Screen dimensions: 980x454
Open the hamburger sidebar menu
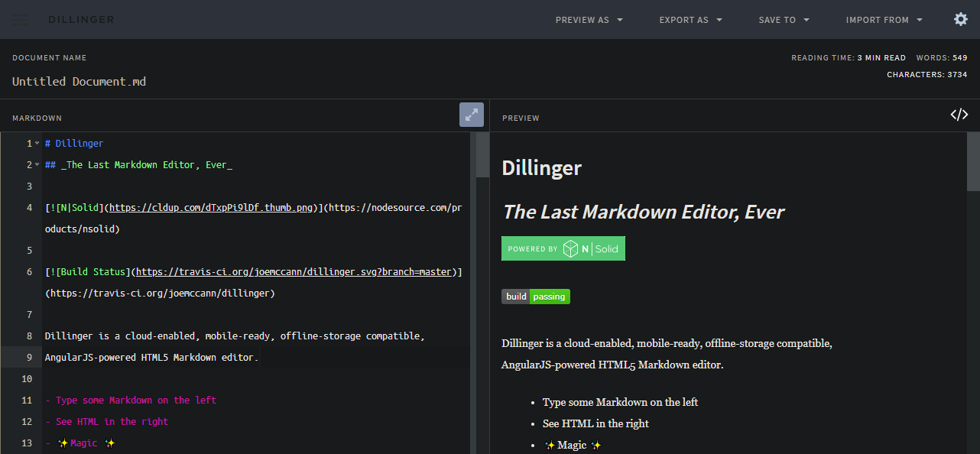19,20
